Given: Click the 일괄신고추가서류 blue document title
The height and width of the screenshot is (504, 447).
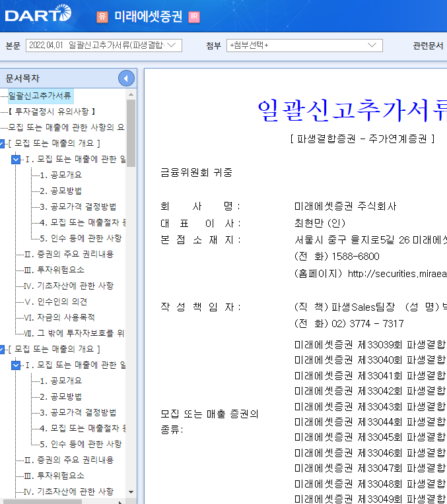Looking at the screenshot, I should click(353, 110).
